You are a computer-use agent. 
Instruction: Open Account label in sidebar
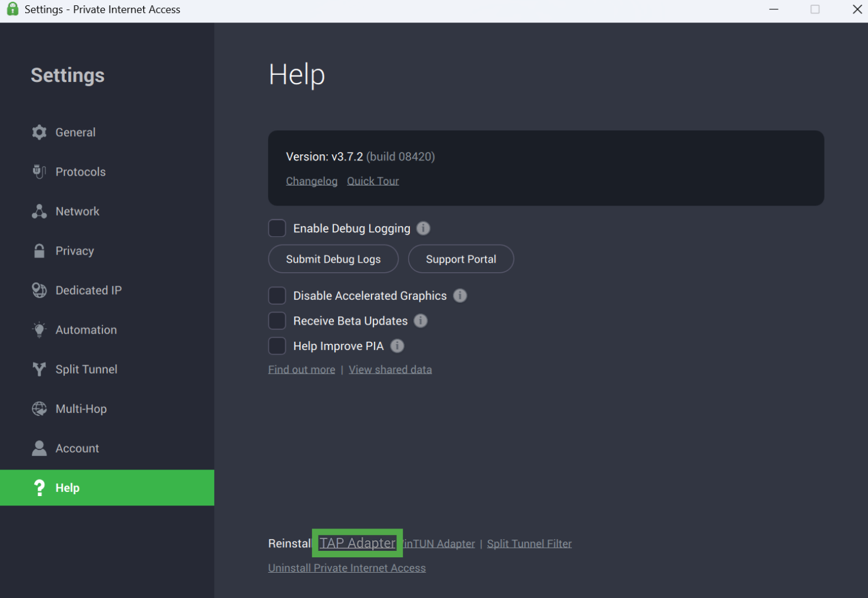point(77,448)
